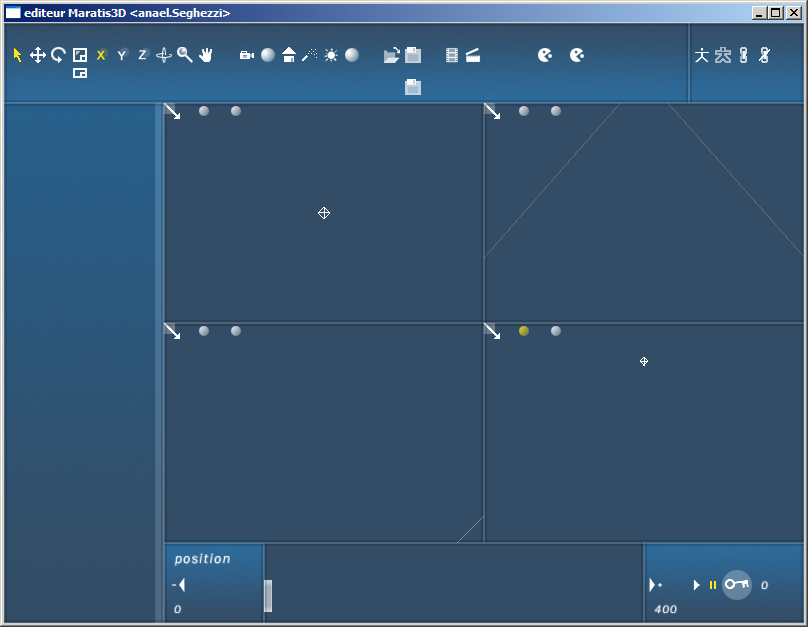Screen dimensions: 808x627
Task: Click the chain link icon
Action: pyautogui.click(x=744, y=55)
